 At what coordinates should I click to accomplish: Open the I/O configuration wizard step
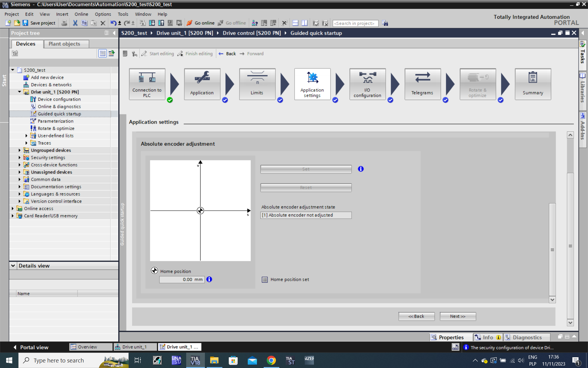point(367,84)
